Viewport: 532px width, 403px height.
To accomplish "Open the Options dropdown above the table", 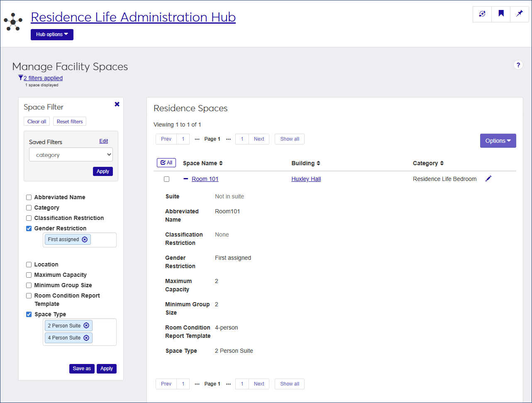I will pyautogui.click(x=498, y=141).
